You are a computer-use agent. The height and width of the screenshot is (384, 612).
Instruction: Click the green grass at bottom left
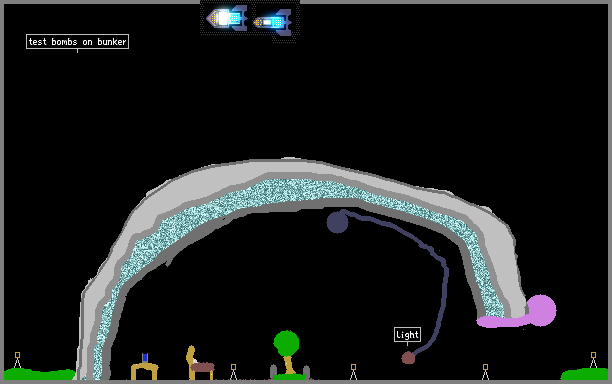click(x=39, y=374)
